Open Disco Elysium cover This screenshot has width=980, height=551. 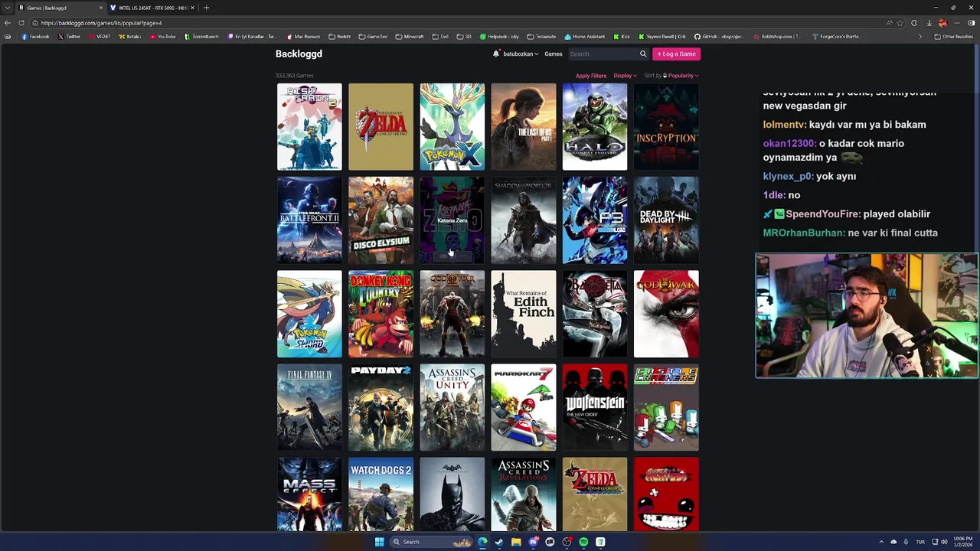pyautogui.click(x=381, y=220)
